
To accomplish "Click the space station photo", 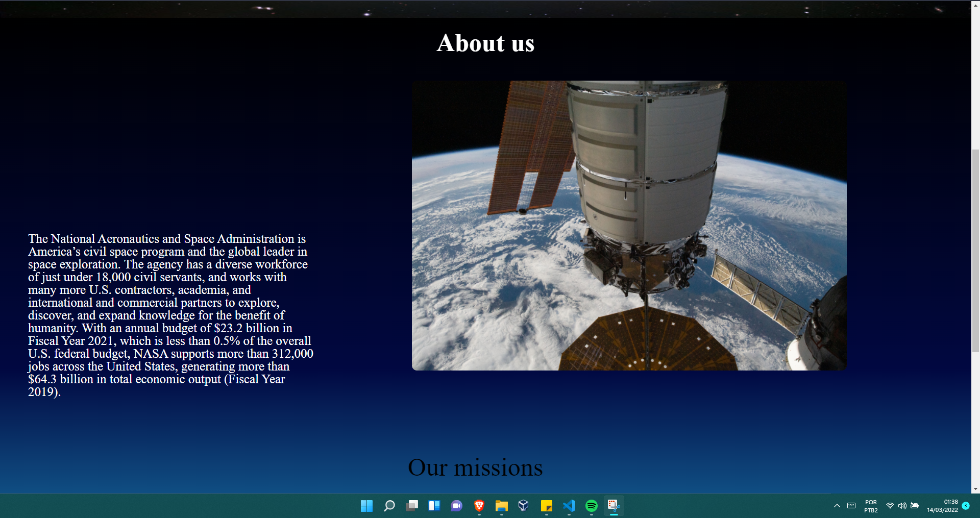I will tap(629, 226).
